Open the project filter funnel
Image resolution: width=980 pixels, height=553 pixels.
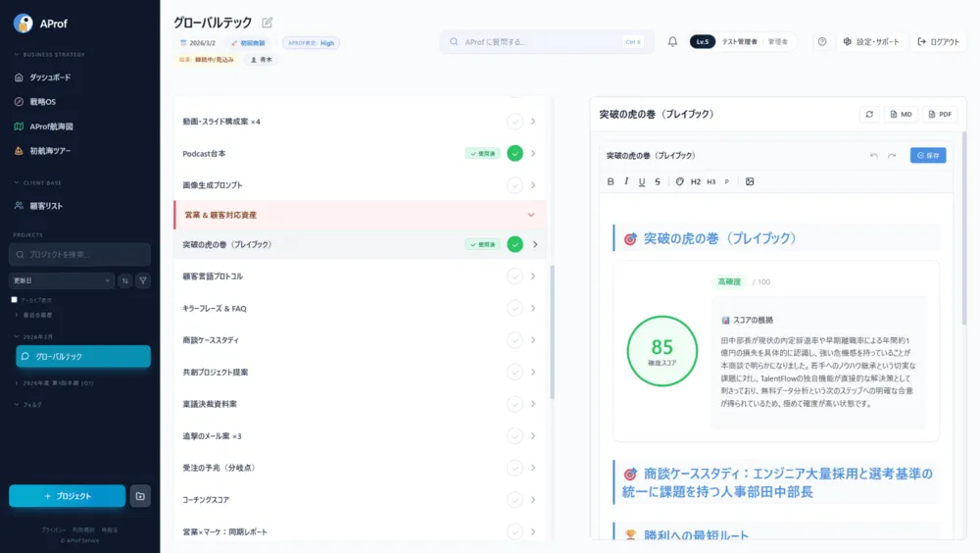pos(143,280)
